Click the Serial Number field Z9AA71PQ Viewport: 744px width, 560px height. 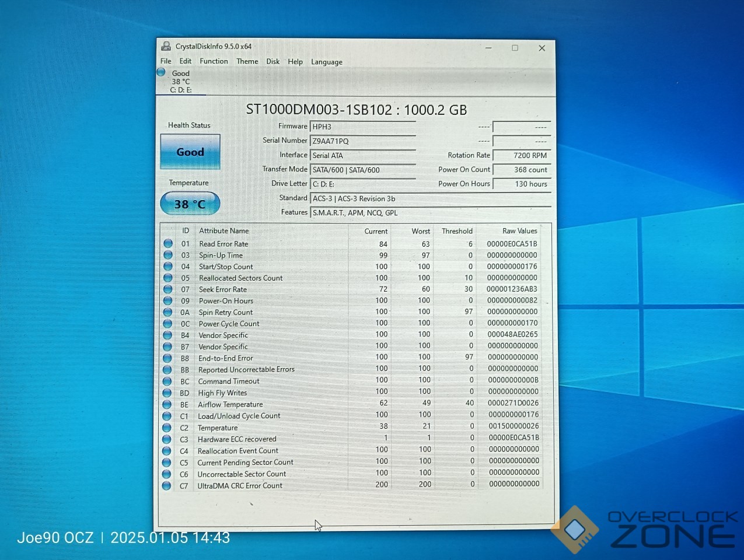362,141
